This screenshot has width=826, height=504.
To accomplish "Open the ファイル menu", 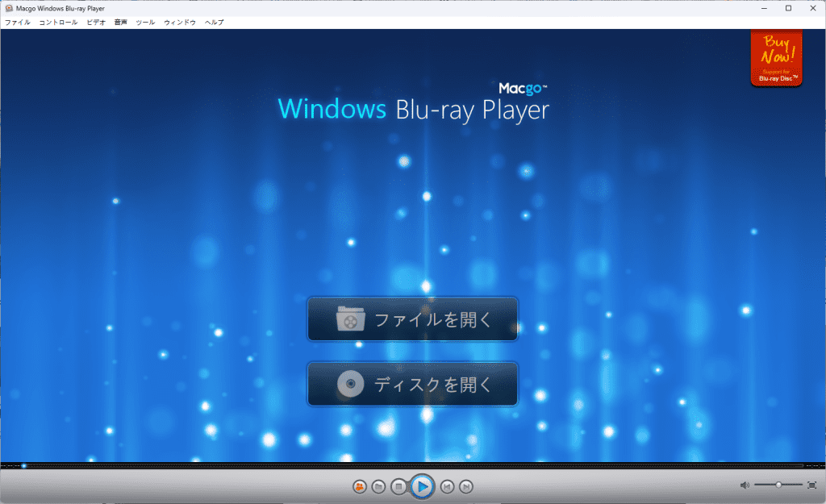I will [x=18, y=22].
